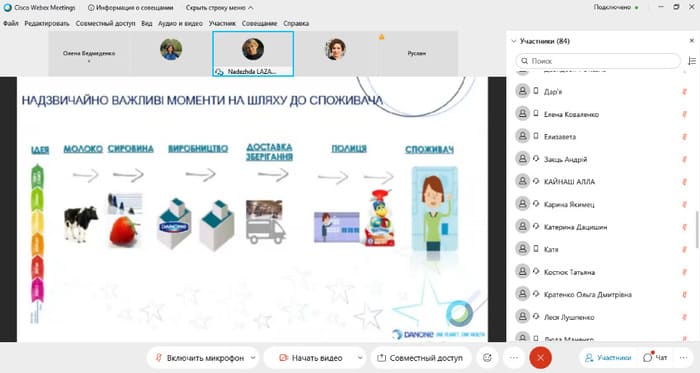This screenshot has width=700, height=373.
Task: Click the participants list sort icon
Action: (692, 61)
